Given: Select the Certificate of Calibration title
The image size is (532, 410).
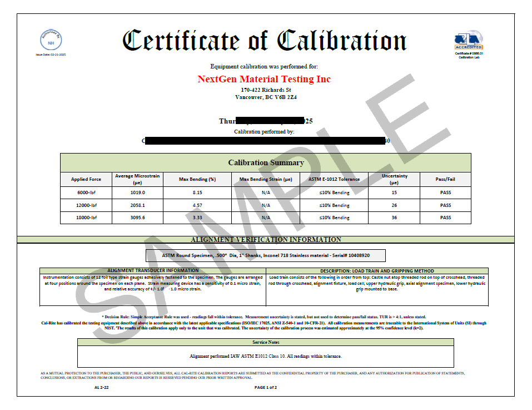Looking at the screenshot, I should click(264, 41).
